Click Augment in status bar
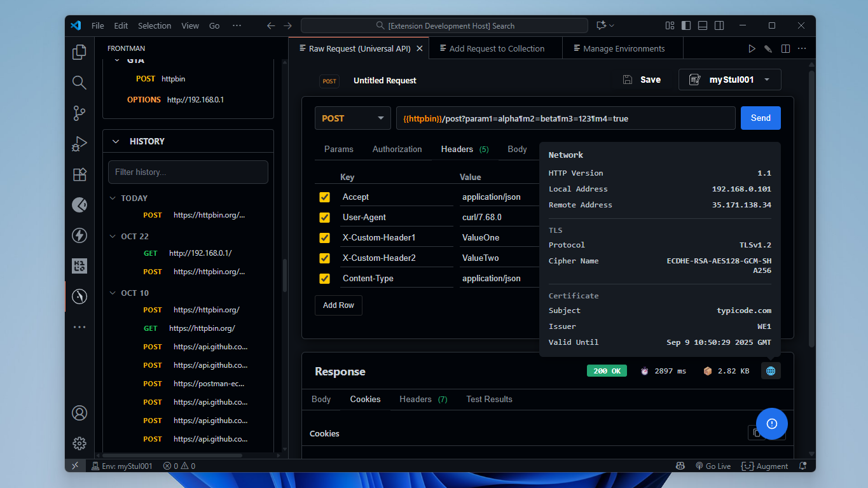868x488 pixels. (766, 466)
